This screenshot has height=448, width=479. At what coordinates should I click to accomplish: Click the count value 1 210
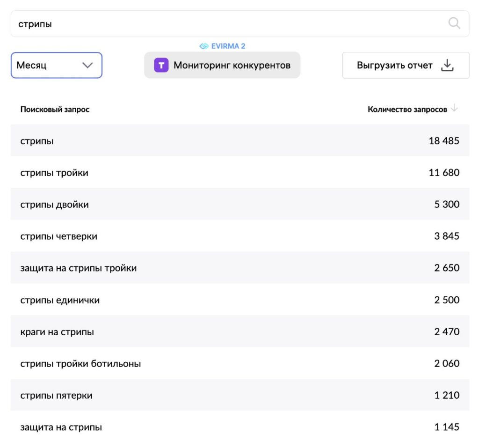(447, 395)
